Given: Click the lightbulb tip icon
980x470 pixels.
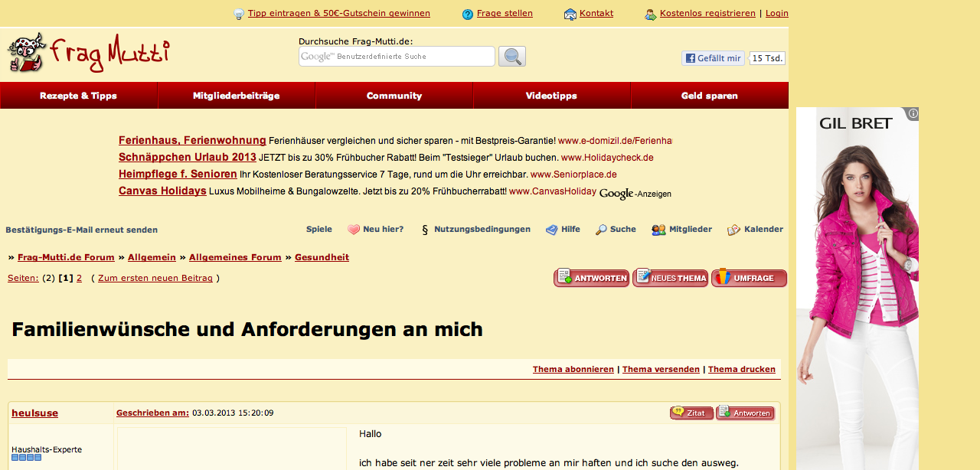Looking at the screenshot, I should click(x=239, y=14).
